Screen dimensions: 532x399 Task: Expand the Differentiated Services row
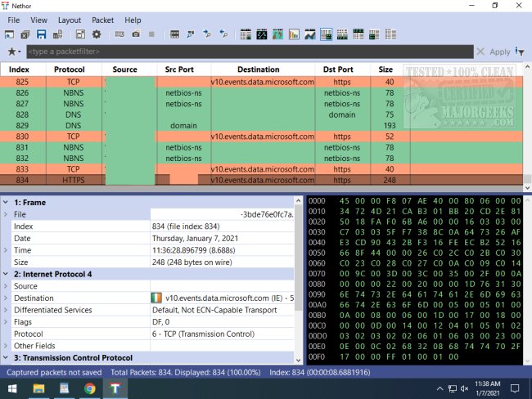pyautogui.click(x=6, y=310)
